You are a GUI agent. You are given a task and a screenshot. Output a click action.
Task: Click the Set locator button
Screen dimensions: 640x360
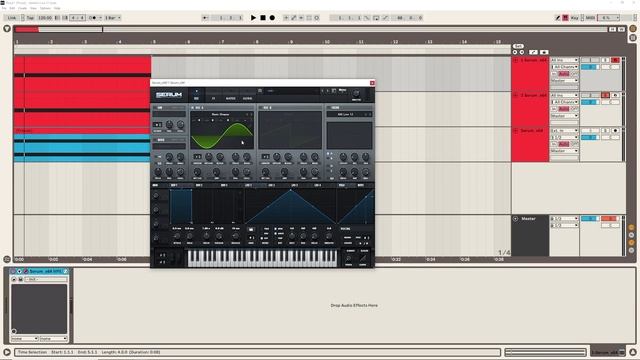518,46
